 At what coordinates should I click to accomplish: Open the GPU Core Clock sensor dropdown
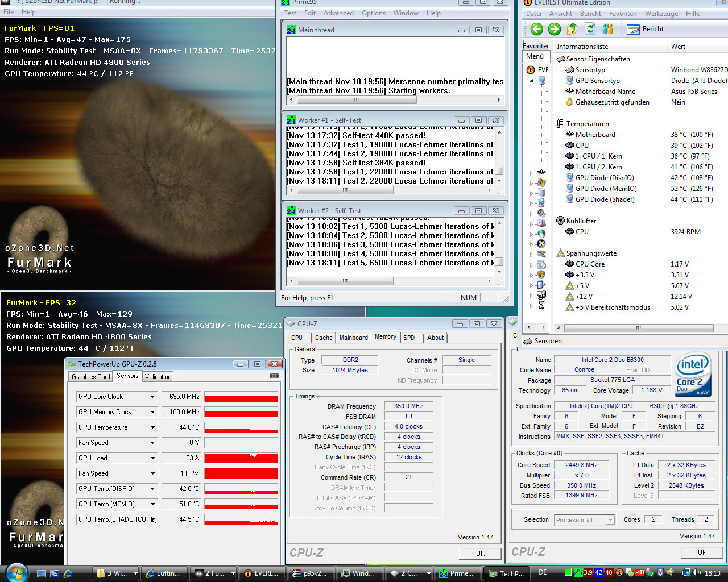152,397
